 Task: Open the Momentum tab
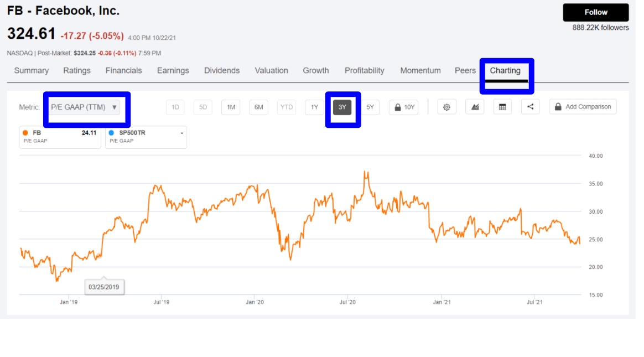point(420,71)
